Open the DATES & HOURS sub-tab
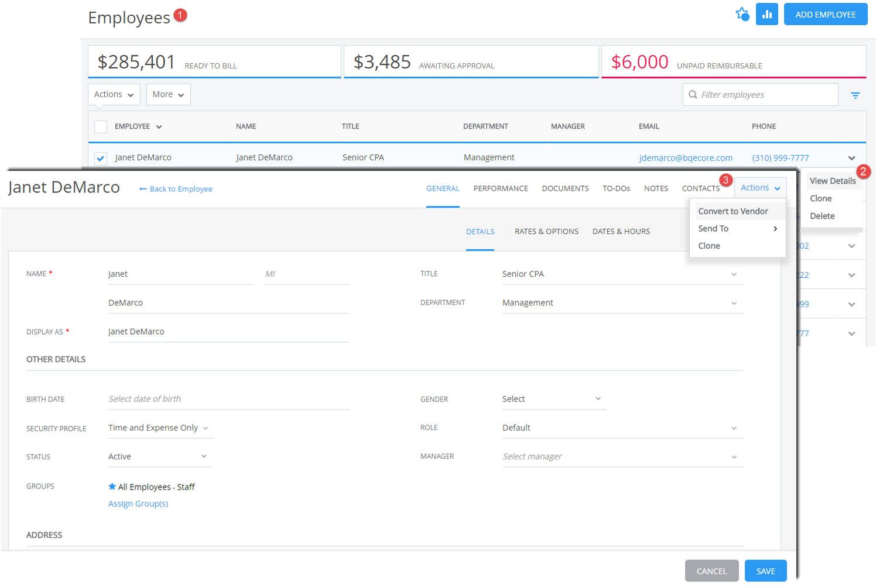This screenshot has height=588, width=876. pos(621,232)
